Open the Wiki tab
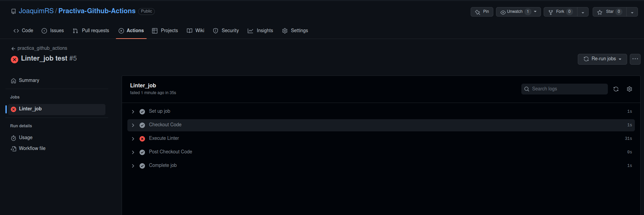 click(196, 30)
